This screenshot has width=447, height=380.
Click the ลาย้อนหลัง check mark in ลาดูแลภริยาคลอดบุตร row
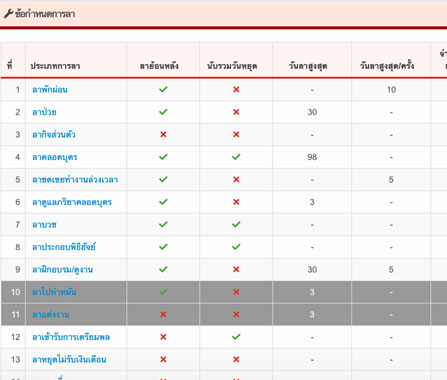click(163, 202)
